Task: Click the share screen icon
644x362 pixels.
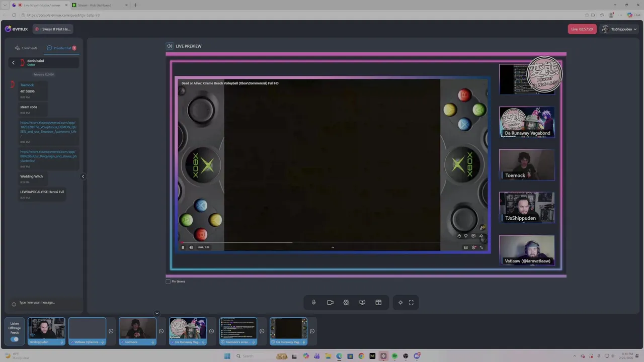Action: 362,302
